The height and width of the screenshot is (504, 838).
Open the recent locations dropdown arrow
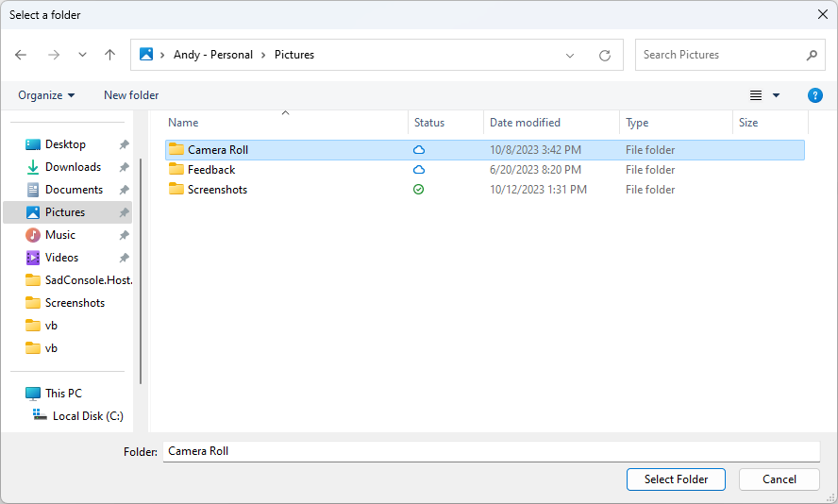click(x=82, y=55)
